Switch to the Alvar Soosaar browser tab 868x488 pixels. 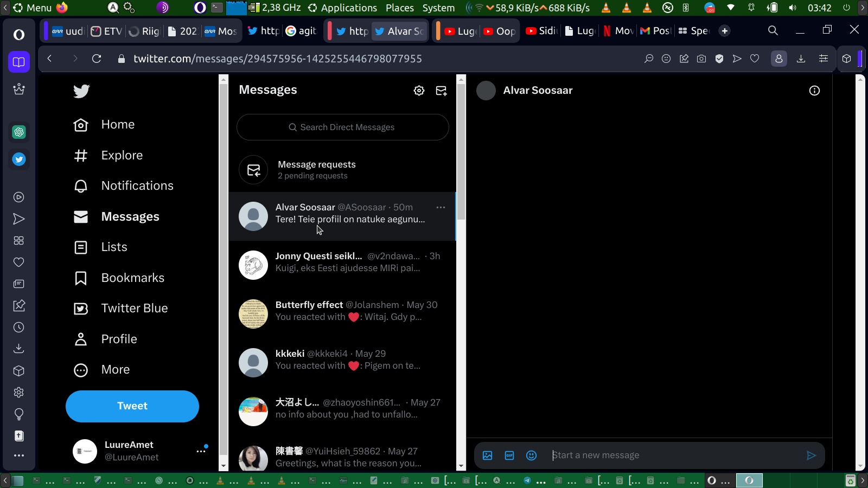click(399, 31)
